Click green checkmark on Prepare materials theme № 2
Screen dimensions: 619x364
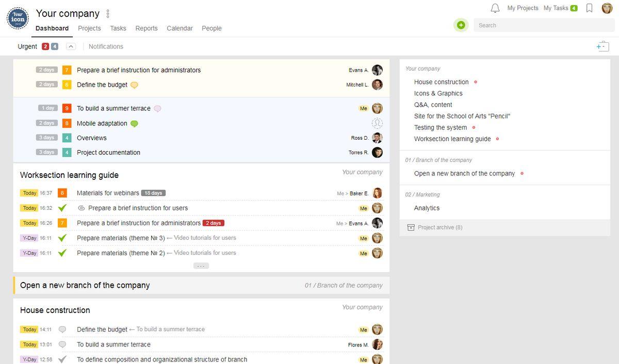click(x=62, y=253)
